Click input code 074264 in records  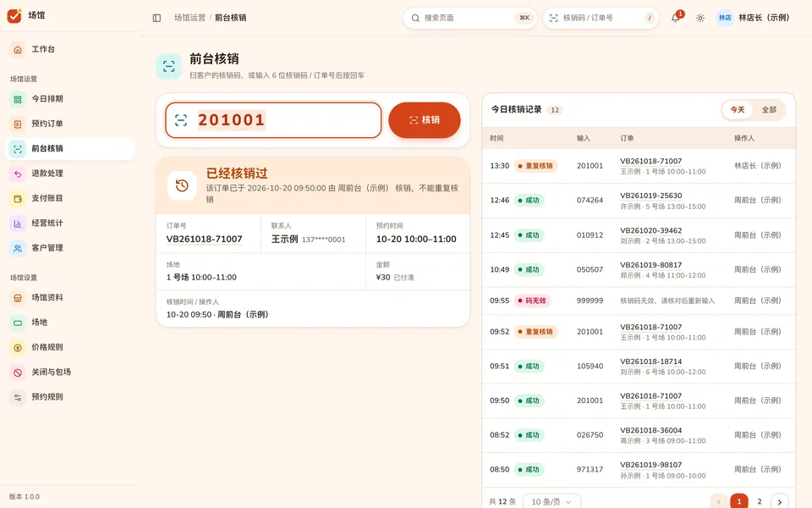pos(590,200)
